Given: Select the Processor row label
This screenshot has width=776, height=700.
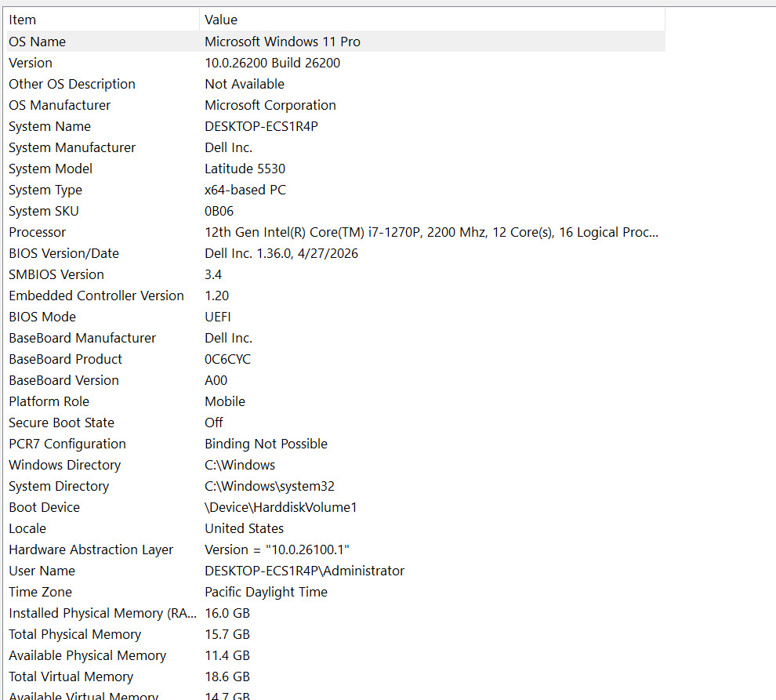Looking at the screenshot, I should click(x=37, y=232).
